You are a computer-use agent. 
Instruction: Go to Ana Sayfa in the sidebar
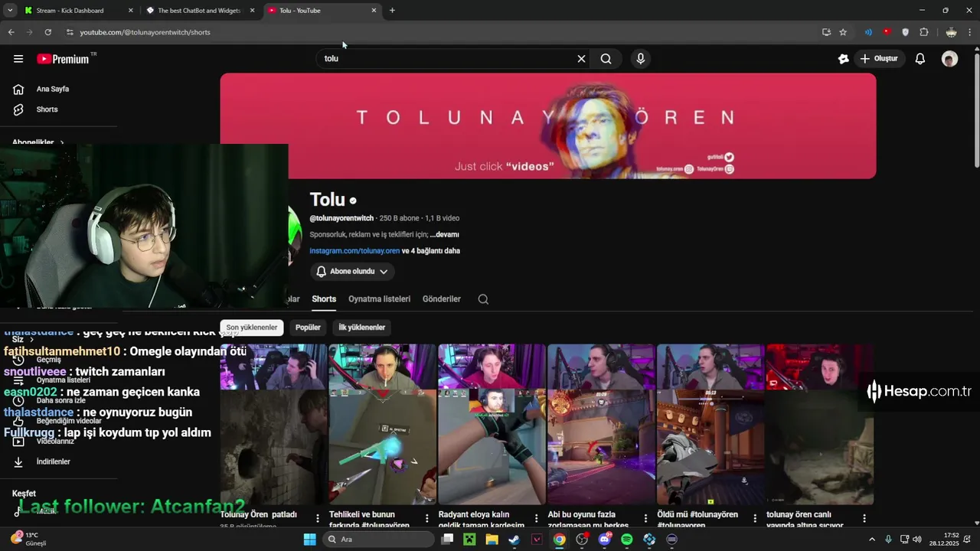[52, 90]
